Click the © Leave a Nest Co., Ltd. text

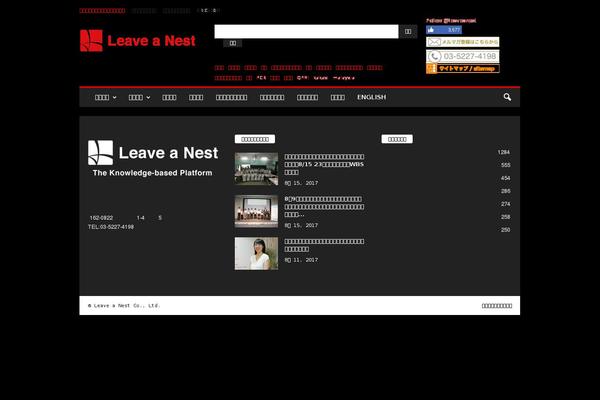tap(124, 305)
